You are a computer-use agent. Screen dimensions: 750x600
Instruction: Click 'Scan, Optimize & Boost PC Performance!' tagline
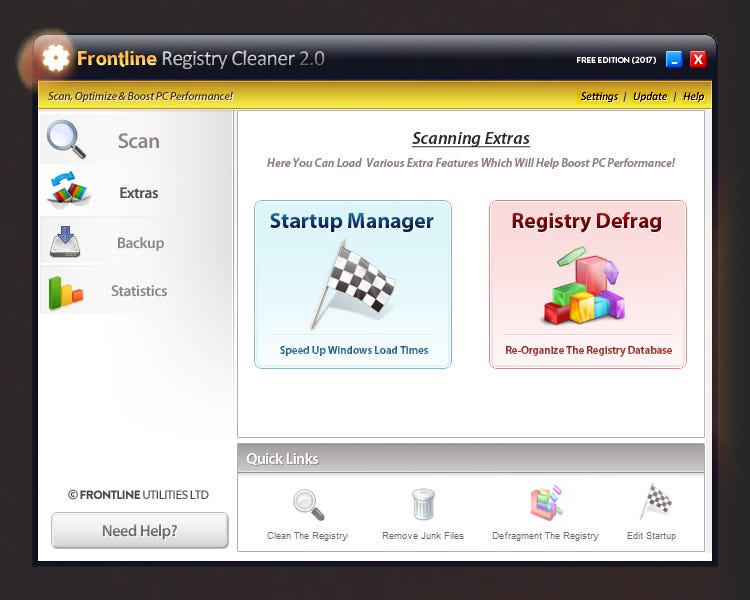[x=140, y=96]
